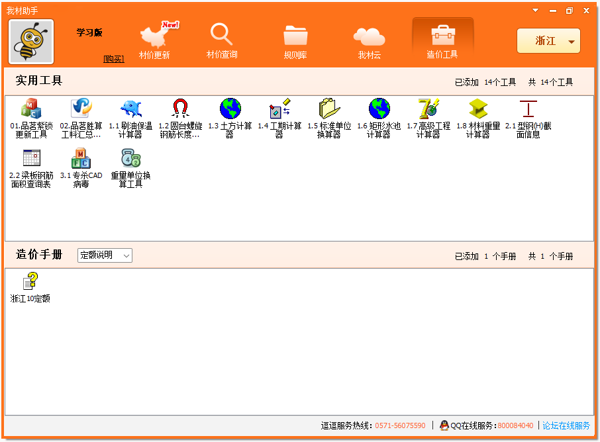Launch the 1.2 圆台螺旋钢筋长度 magnet tool

point(180,109)
